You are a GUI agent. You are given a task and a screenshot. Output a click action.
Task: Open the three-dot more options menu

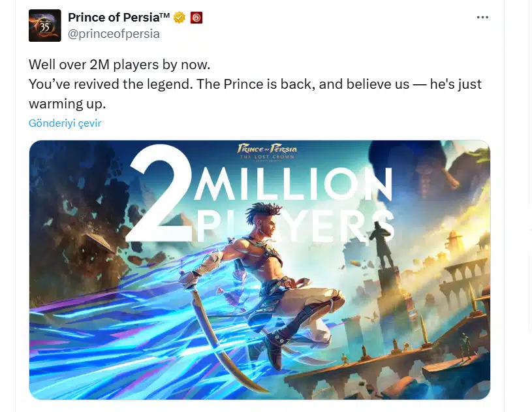482,18
